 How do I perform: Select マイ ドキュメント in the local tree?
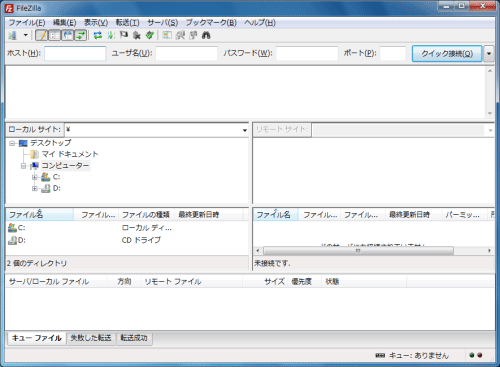[70, 154]
